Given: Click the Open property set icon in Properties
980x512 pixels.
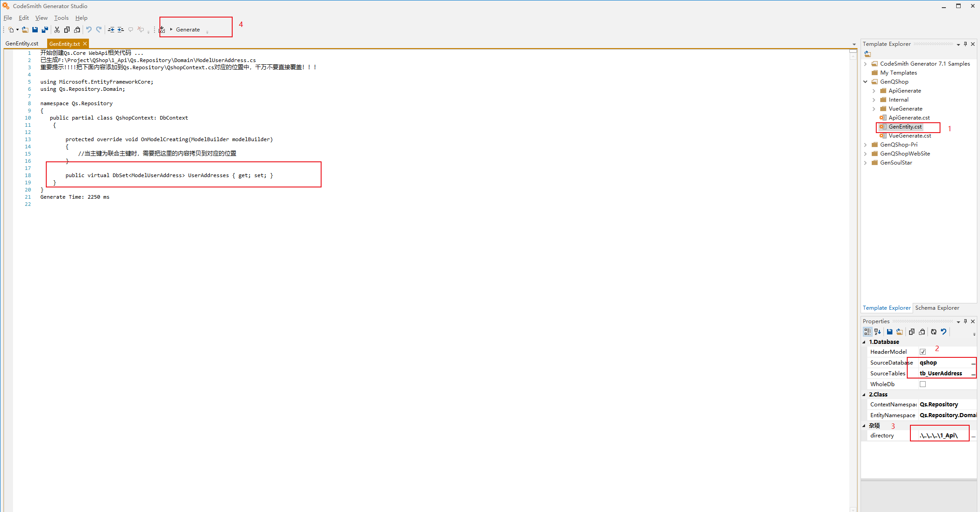Looking at the screenshot, I should 900,332.
